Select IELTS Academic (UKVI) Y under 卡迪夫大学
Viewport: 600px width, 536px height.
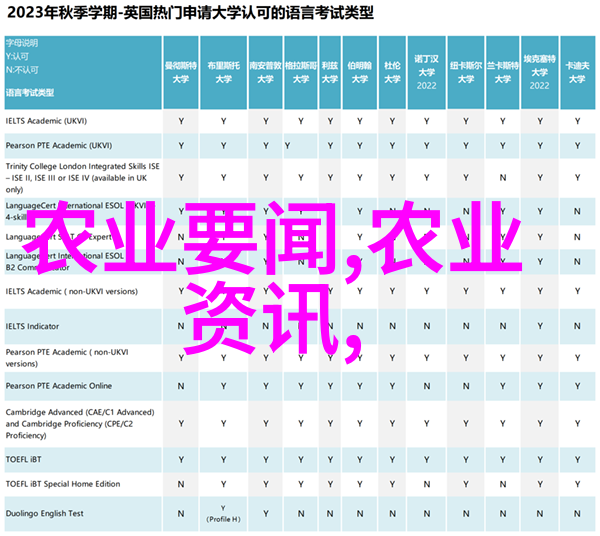pyautogui.click(x=577, y=122)
